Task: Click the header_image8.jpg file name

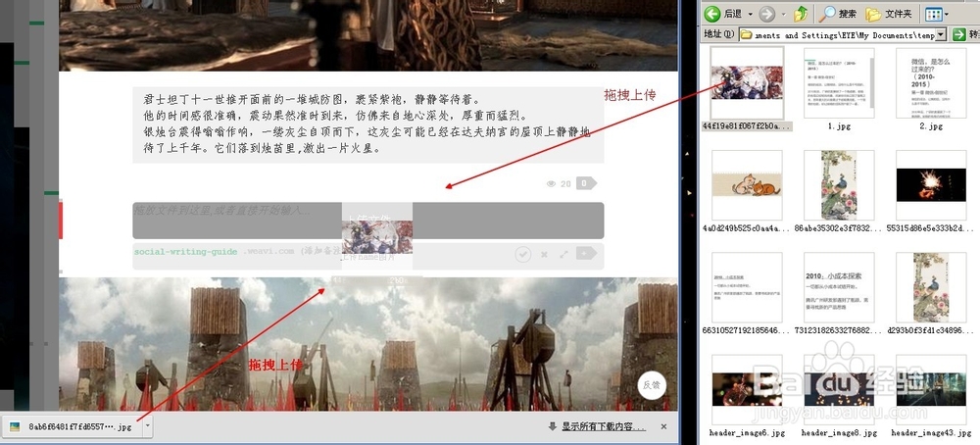Action: pos(840,432)
